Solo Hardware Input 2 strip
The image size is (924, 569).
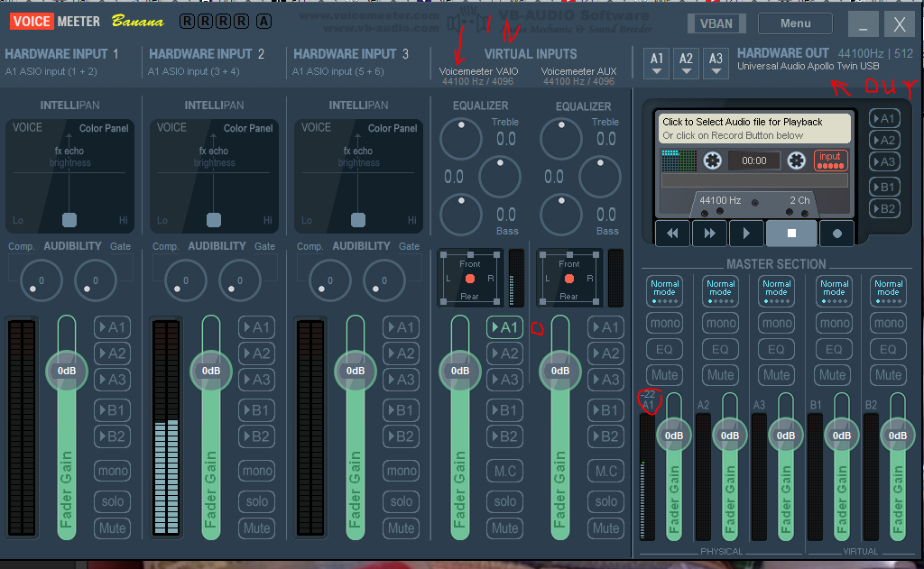tap(257, 501)
